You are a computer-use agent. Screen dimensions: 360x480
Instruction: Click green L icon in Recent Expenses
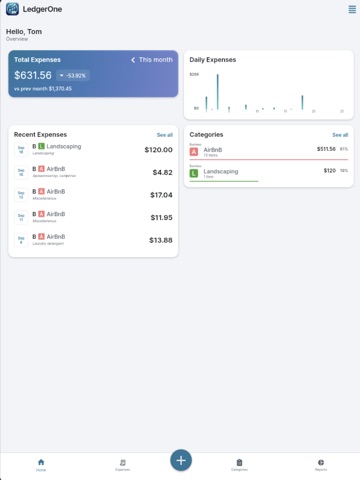[x=41, y=146]
